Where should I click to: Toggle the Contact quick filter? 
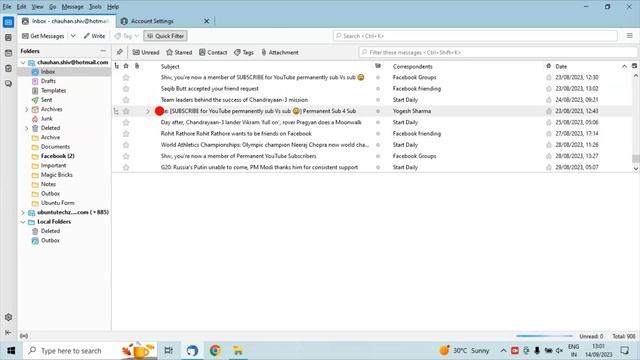pyautogui.click(x=213, y=52)
